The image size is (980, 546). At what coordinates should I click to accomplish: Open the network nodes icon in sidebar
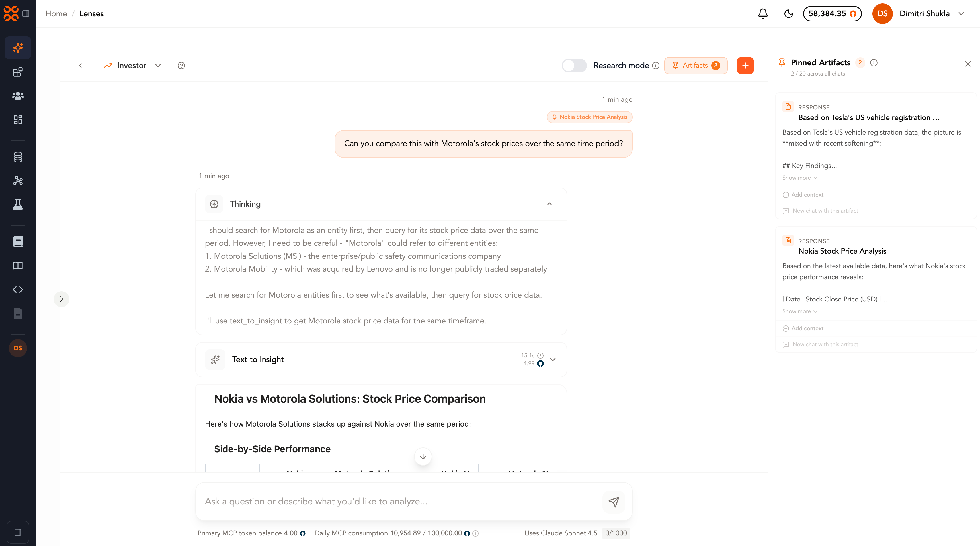(18, 180)
